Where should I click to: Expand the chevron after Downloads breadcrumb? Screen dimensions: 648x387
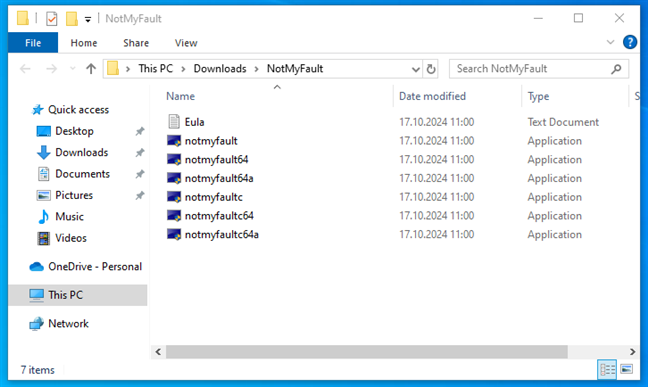(256, 69)
